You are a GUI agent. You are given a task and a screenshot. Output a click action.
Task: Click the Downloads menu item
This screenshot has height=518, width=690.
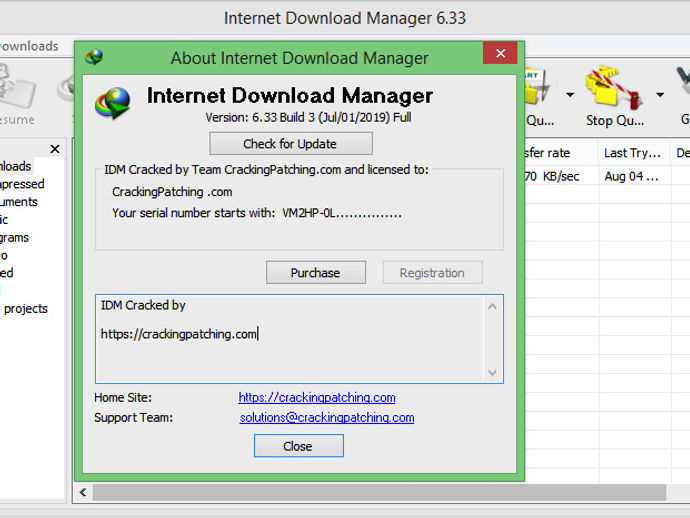29,46
